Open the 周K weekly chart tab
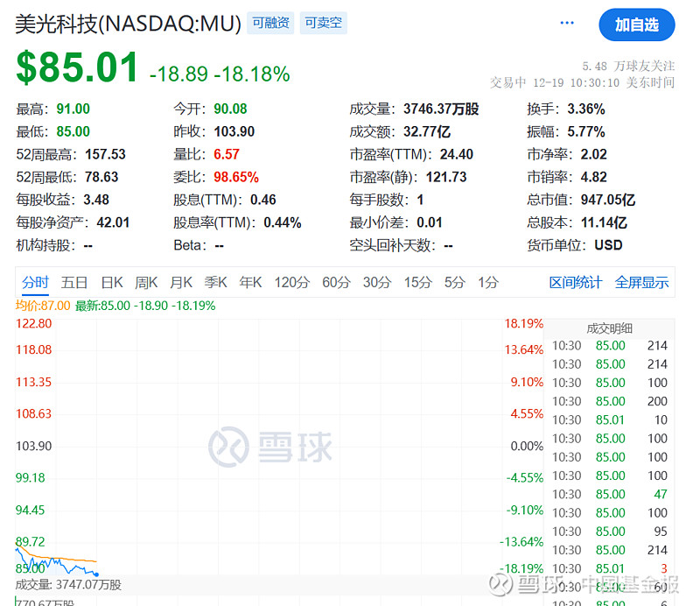Image resolution: width=700 pixels, height=606 pixels. click(x=146, y=282)
